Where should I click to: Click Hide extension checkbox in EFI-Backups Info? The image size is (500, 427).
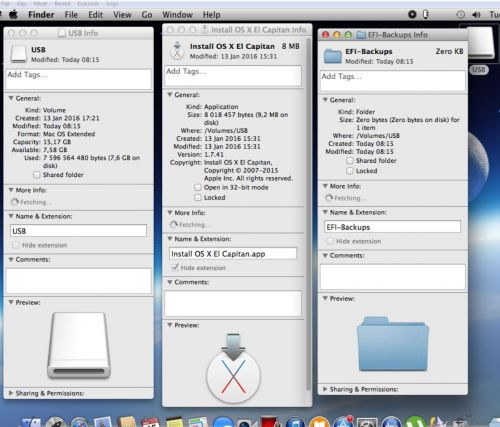point(330,241)
